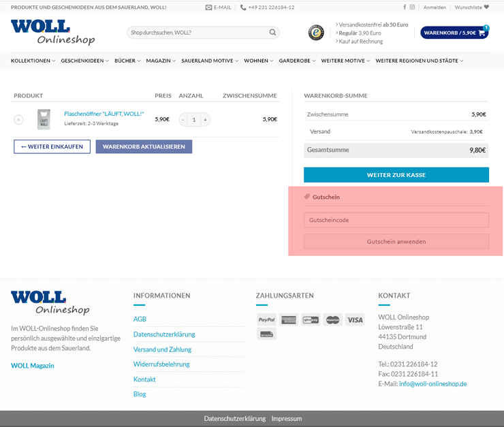Image resolution: width=504 pixels, height=427 pixels.
Task: Click the PayPal payment icon
Action: pos(266,319)
